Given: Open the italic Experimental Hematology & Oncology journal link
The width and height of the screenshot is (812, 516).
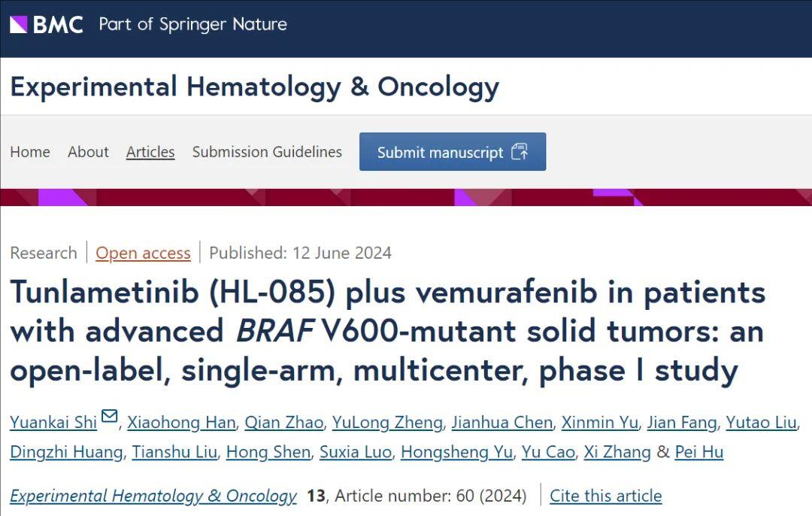Looking at the screenshot, I should 153,496.
